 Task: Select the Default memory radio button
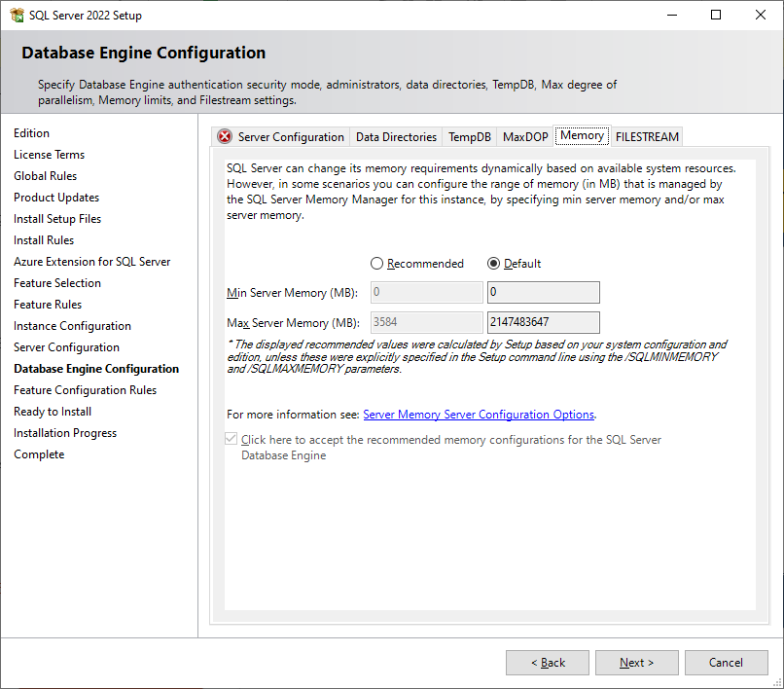click(x=494, y=264)
